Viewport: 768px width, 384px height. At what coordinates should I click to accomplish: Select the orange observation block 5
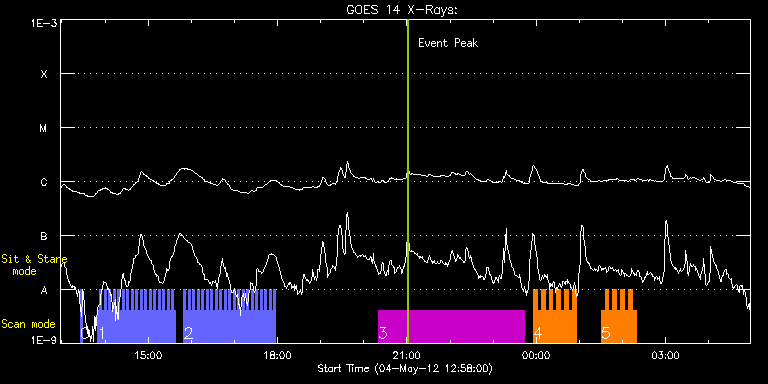point(619,316)
